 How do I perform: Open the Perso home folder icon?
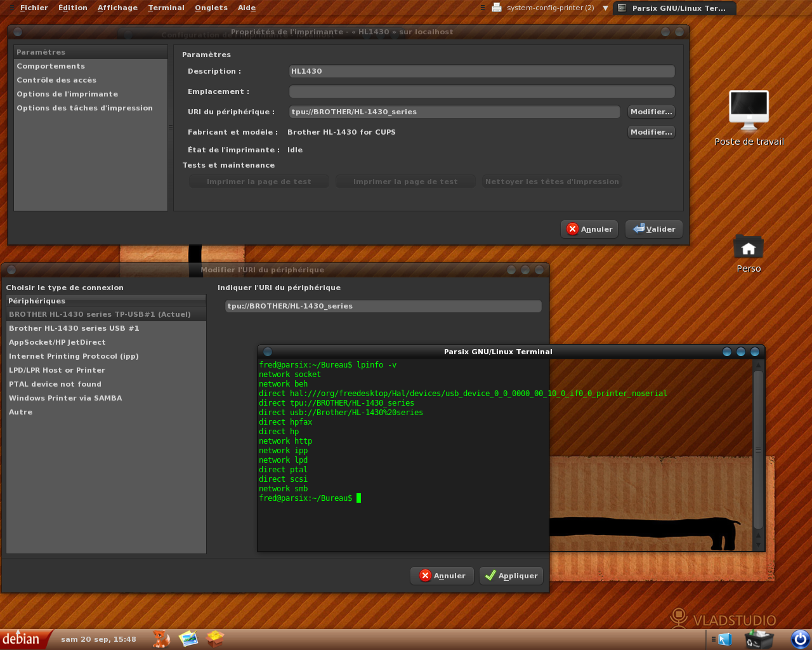click(749, 248)
